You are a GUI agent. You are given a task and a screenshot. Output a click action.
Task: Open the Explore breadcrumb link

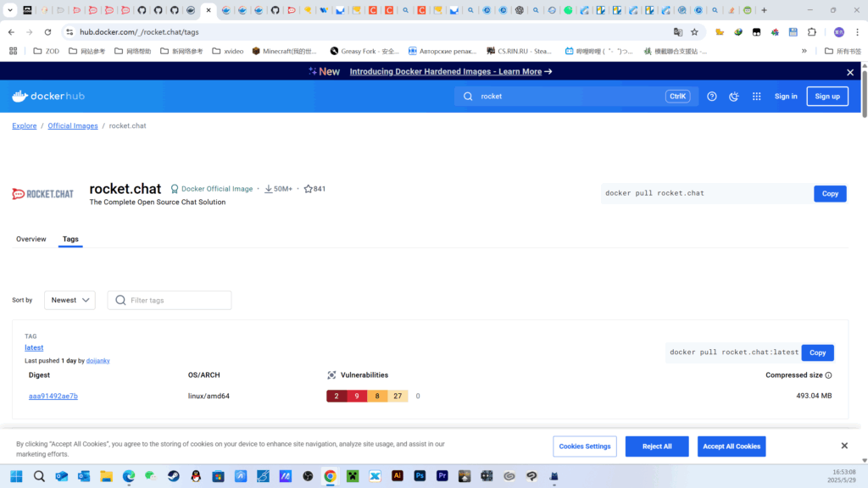coord(25,125)
